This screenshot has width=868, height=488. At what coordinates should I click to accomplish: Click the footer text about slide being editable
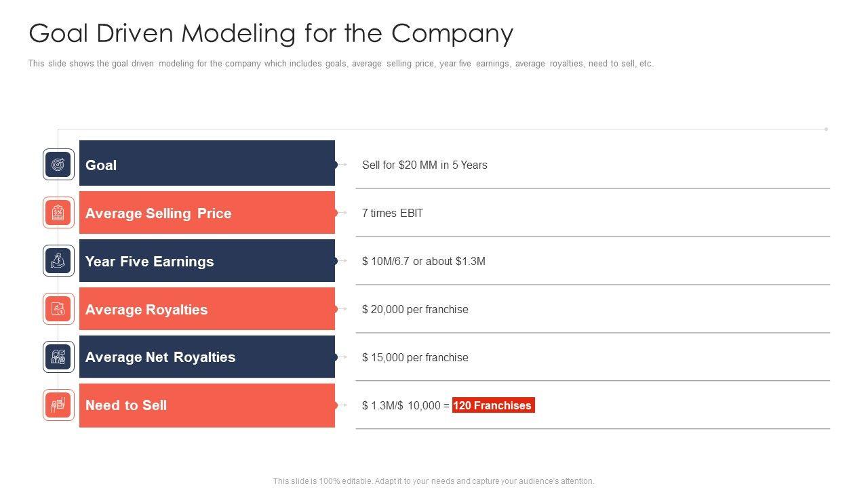pyautogui.click(x=434, y=481)
